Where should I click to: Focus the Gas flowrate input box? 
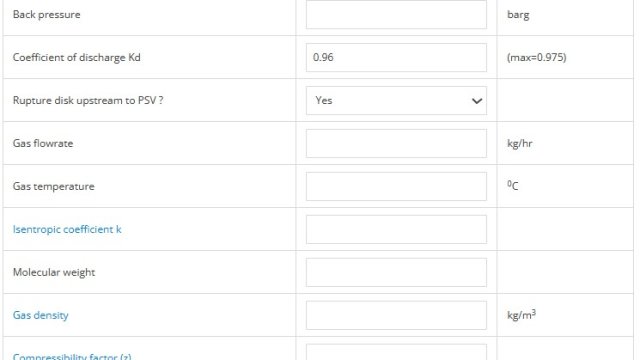pos(396,143)
